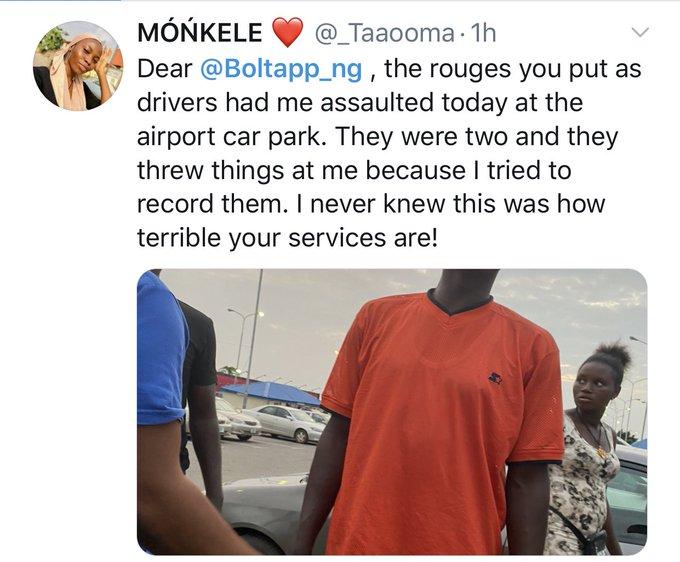Click the blue-roofed building in the photo

coord(272,394)
